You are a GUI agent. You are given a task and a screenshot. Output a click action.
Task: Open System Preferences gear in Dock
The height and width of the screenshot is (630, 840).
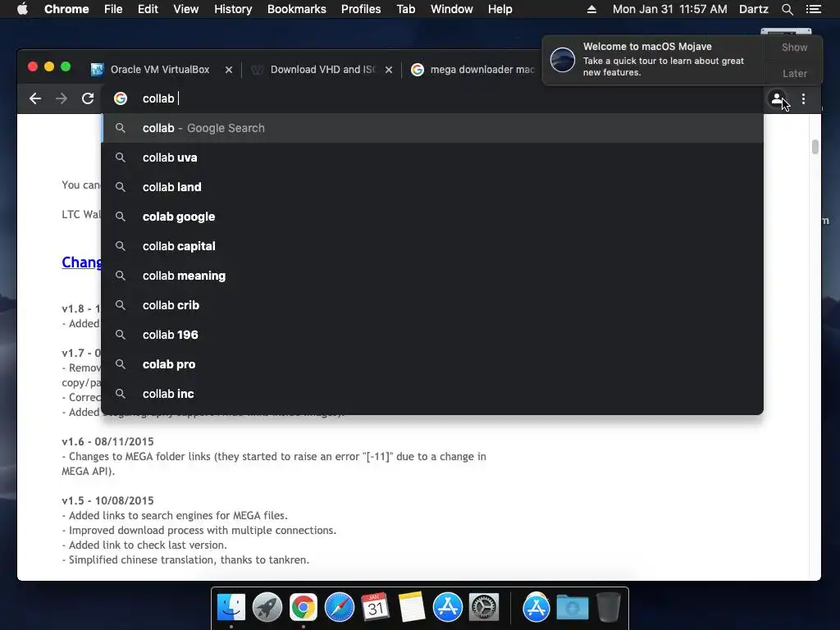click(484, 608)
